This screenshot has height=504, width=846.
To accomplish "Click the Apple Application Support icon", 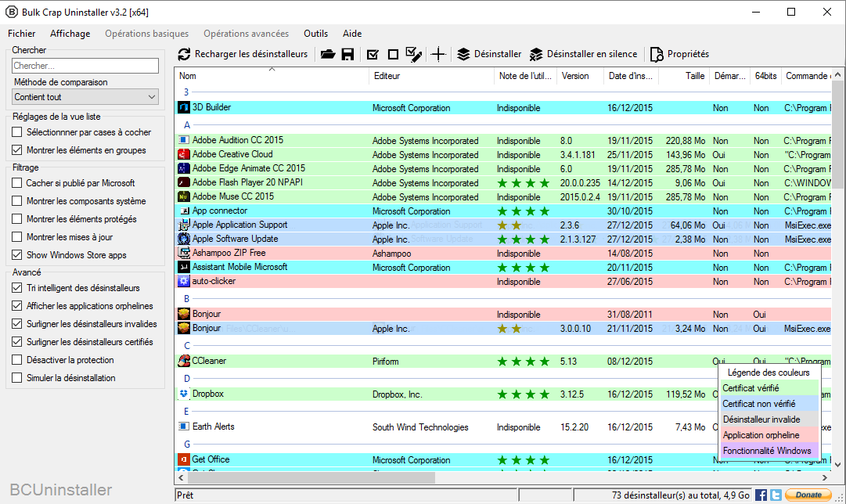I will (x=184, y=225).
